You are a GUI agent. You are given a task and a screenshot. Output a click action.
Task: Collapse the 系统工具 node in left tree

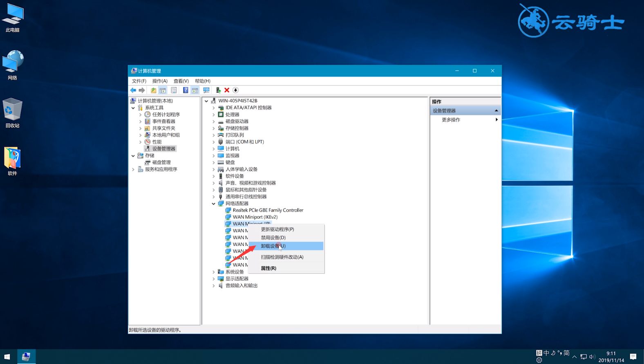133,108
